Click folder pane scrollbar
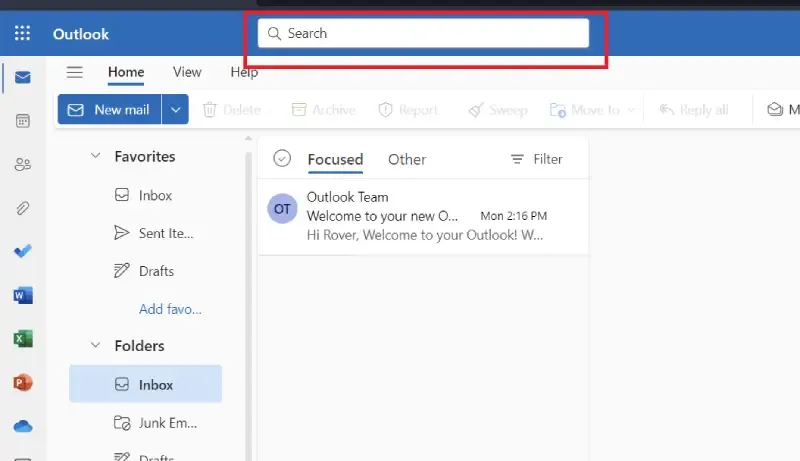The height and width of the screenshot is (461, 800). (248, 306)
